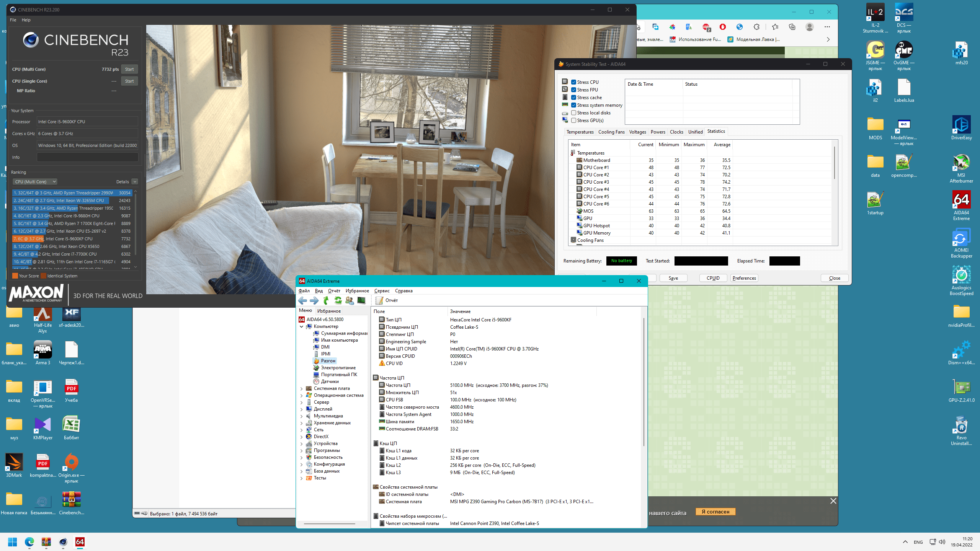Open DriverEasy desktop icon

point(961,128)
